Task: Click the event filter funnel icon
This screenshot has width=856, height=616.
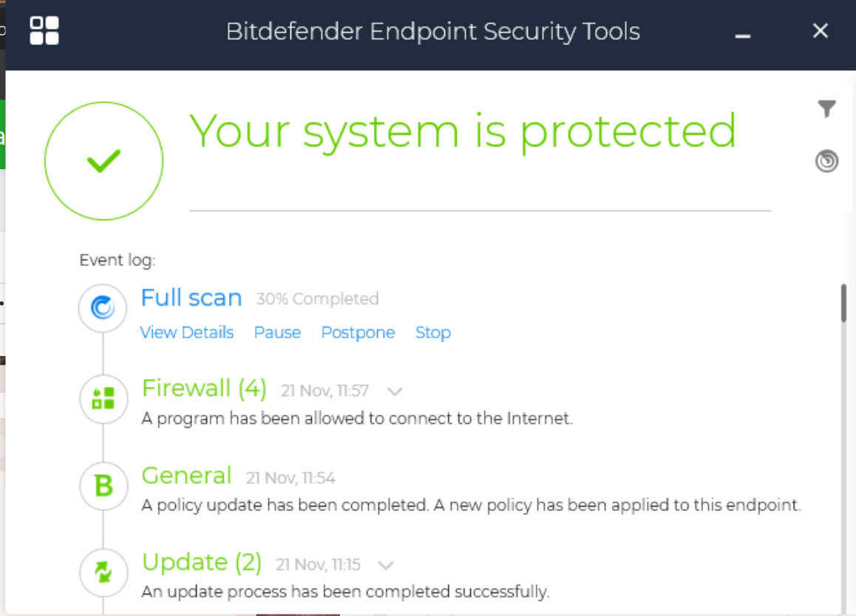Action: click(x=826, y=109)
